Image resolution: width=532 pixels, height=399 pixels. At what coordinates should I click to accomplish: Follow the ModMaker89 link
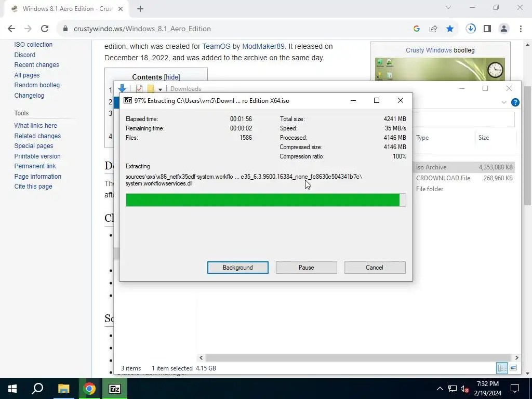(263, 46)
